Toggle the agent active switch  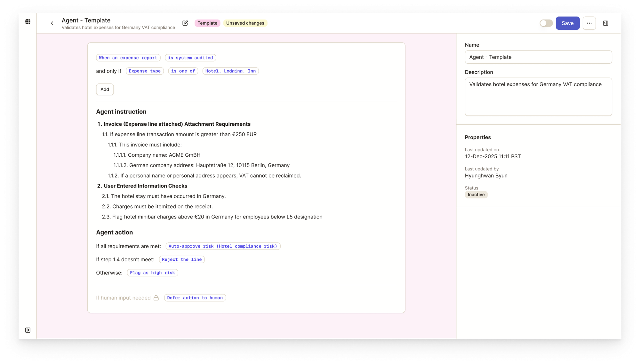tap(546, 23)
